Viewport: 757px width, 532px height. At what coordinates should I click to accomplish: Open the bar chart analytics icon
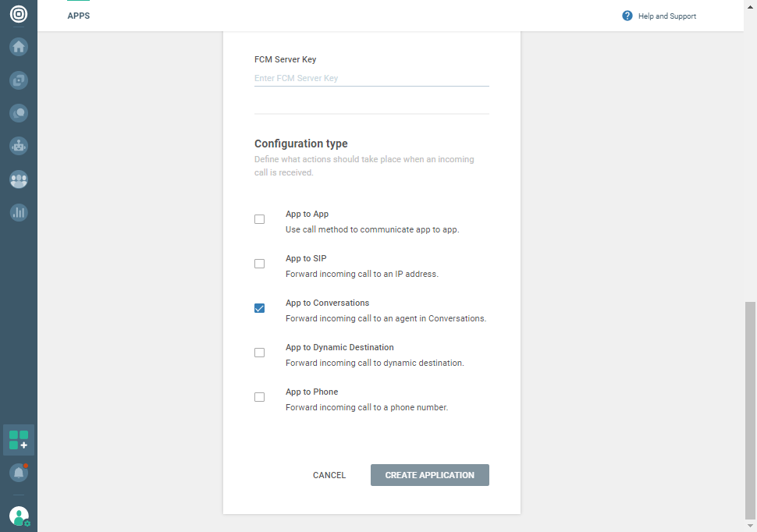[x=19, y=212]
